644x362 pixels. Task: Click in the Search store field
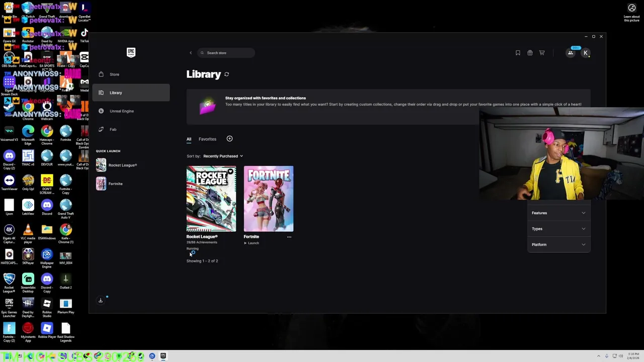coord(226,53)
